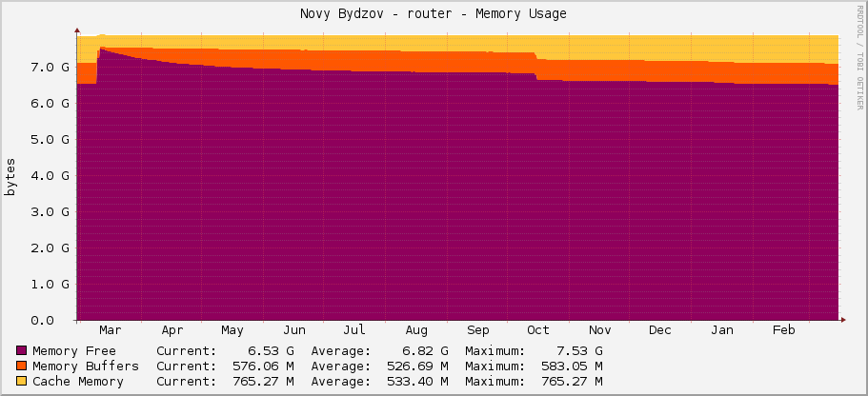Click the '5.0 G' y-axis label

pyautogui.click(x=50, y=139)
